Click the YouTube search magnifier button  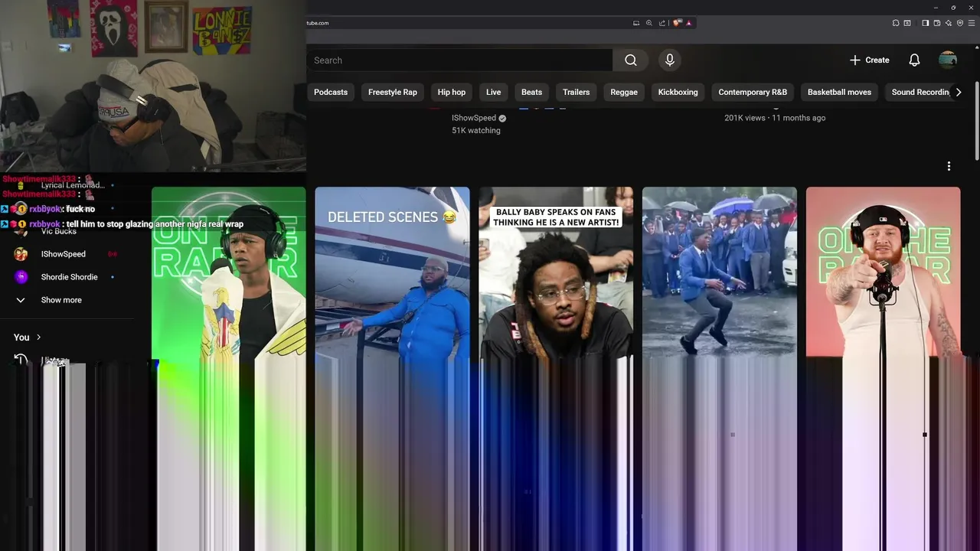[x=630, y=60]
